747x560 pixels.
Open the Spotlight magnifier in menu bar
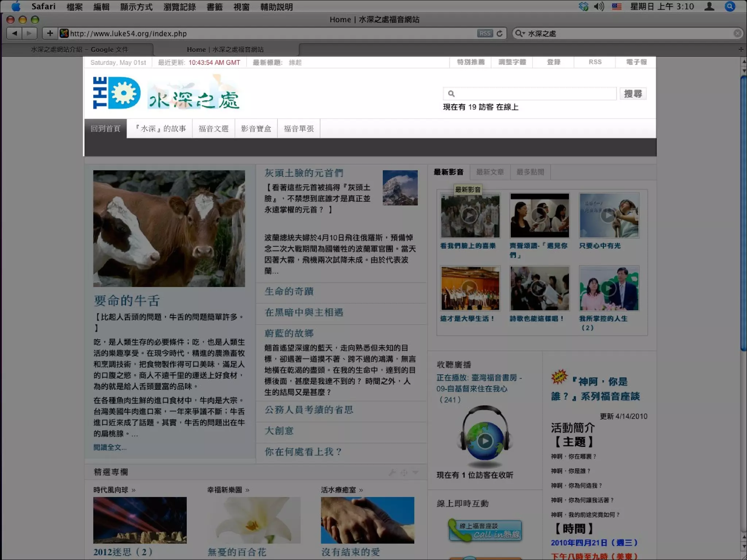[x=730, y=7]
